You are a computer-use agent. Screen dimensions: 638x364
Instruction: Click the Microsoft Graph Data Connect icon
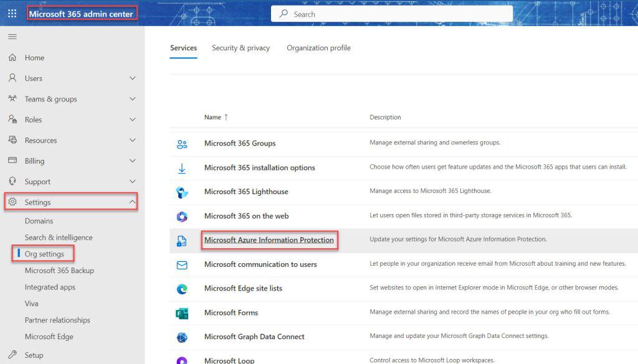[182, 337]
